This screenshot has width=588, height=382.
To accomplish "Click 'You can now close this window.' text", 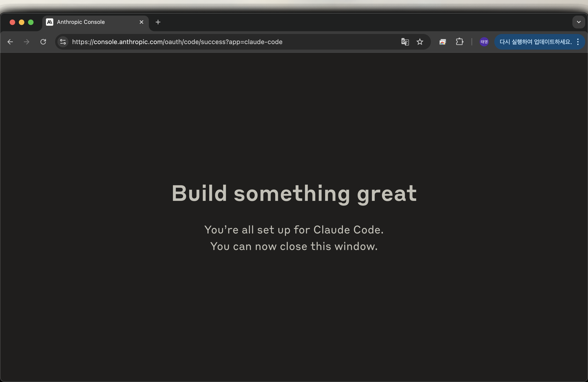I will (x=294, y=246).
